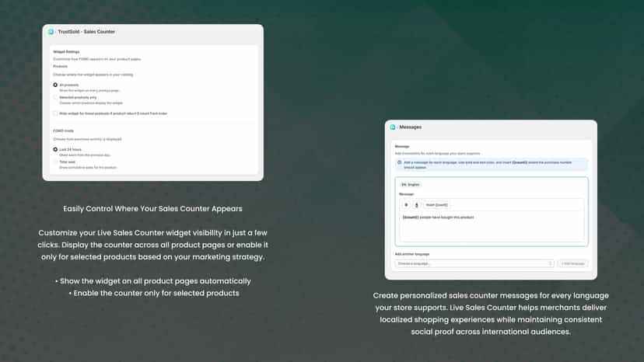Click the Messages panel app icon
Viewport: 644px width, 362px height.
pos(393,127)
